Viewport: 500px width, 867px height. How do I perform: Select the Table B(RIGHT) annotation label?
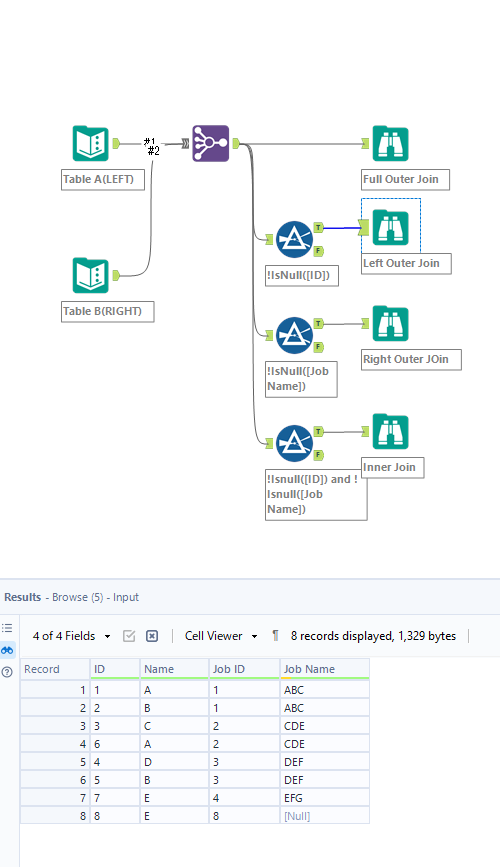click(107, 311)
